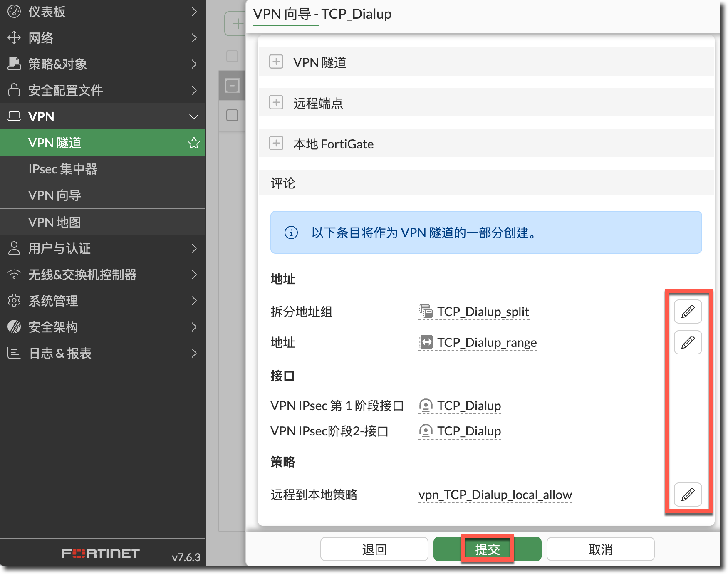The image size is (728, 574).
Task: Click the 仪表板 dashboard icon
Action: point(14,12)
